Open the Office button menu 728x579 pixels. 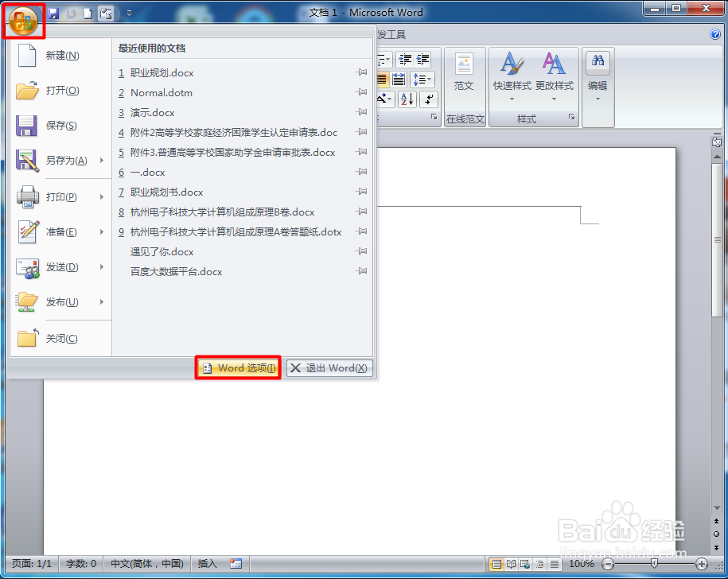[x=23, y=21]
